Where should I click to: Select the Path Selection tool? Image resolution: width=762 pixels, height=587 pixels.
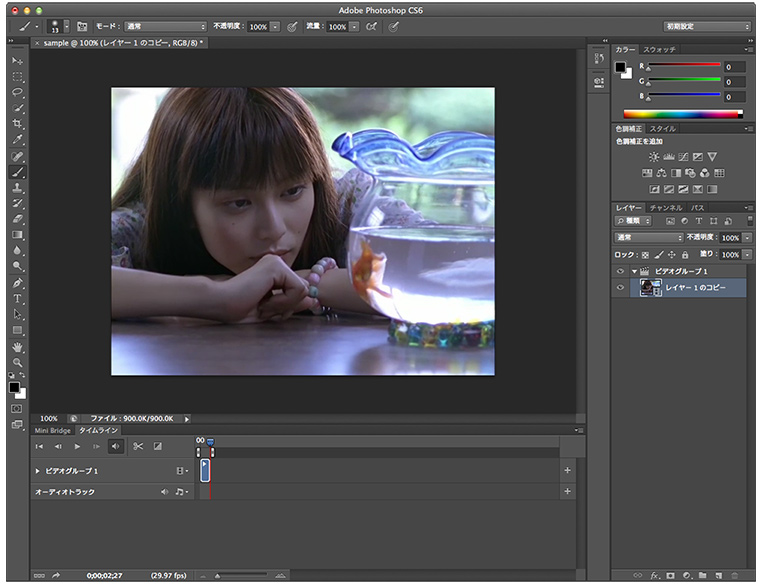pyautogui.click(x=17, y=314)
